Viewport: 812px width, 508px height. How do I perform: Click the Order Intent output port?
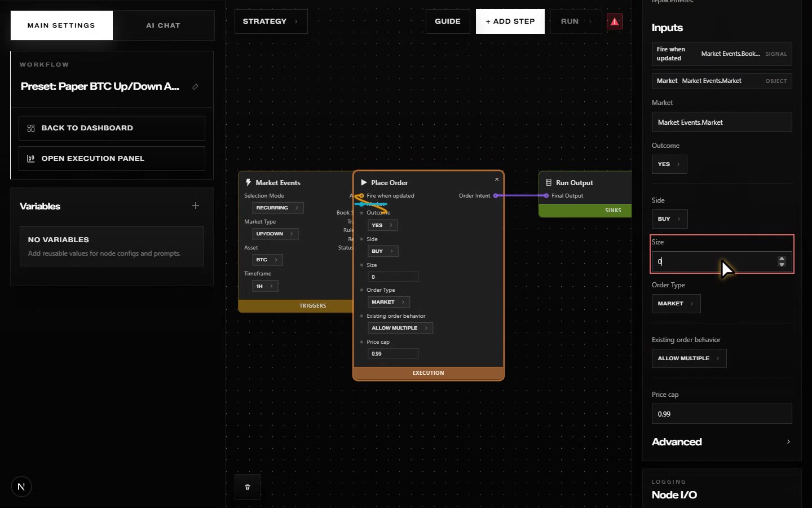tap(496, 196)
